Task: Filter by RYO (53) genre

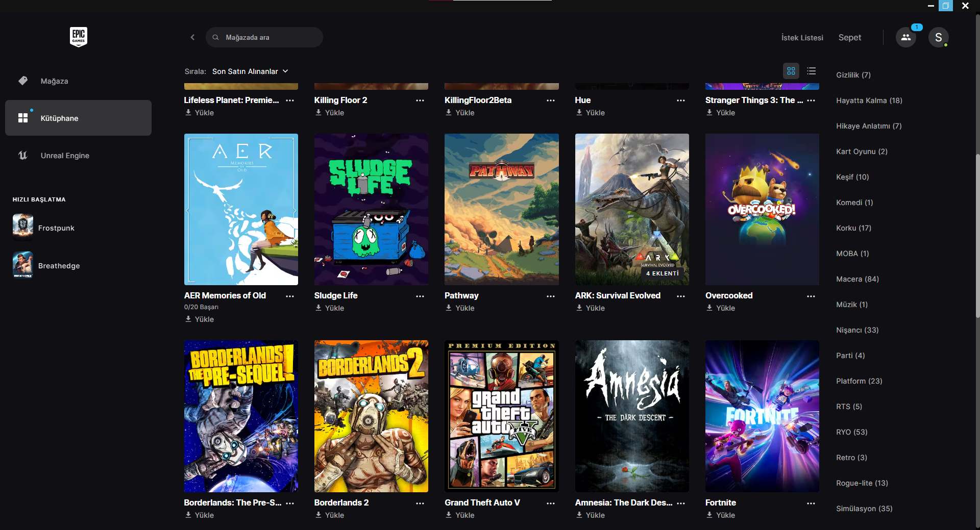Action: (852, 432)
